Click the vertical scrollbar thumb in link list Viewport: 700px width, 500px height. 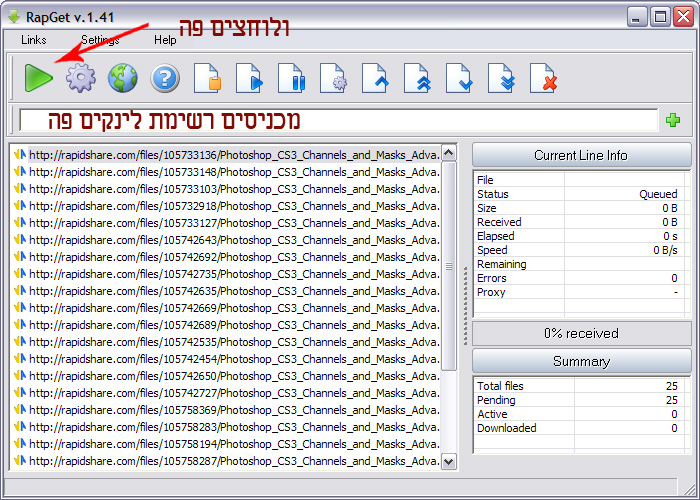(449, 266)
